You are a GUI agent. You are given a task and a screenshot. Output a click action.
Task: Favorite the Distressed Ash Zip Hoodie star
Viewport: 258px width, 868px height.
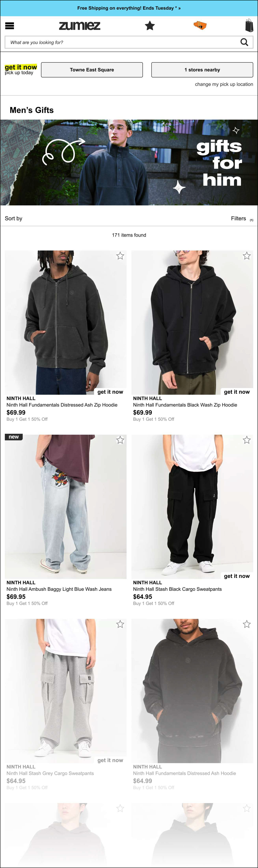tap(120, 256)
